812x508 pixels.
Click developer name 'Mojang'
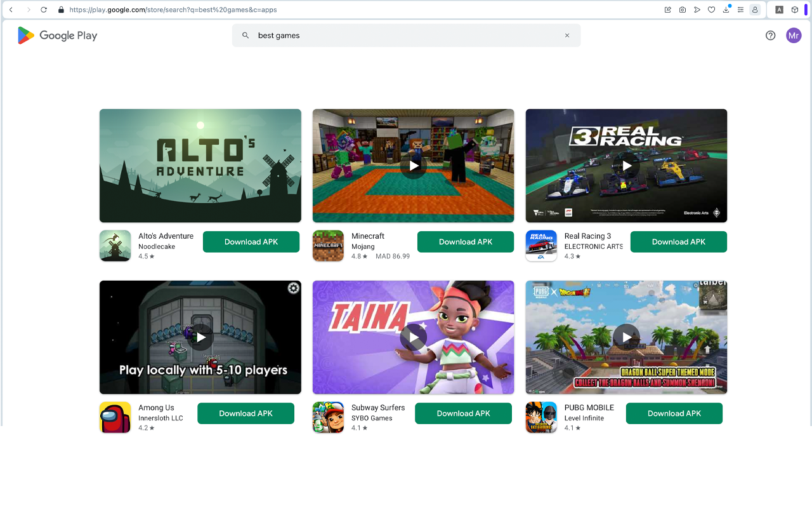tap(363, 246)
